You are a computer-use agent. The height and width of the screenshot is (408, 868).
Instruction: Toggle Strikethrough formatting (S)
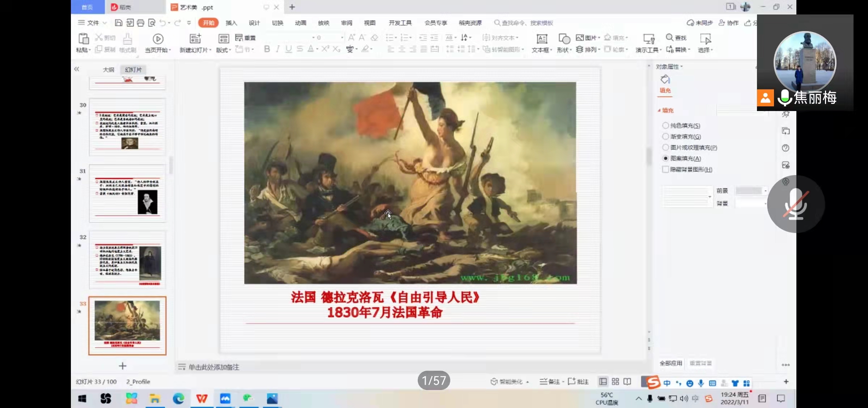pyautogui.click(x=299, y=49)
